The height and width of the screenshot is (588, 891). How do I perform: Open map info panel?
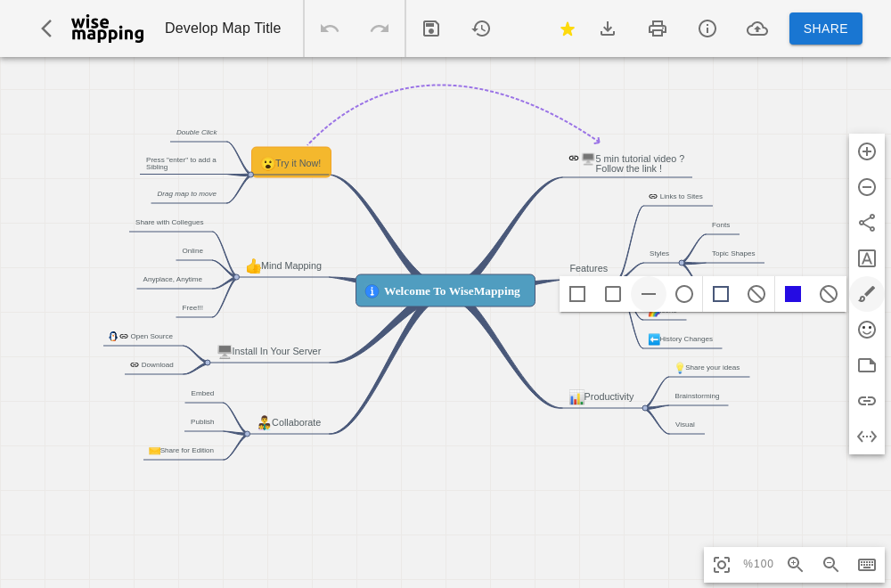[x=707, y=29]
